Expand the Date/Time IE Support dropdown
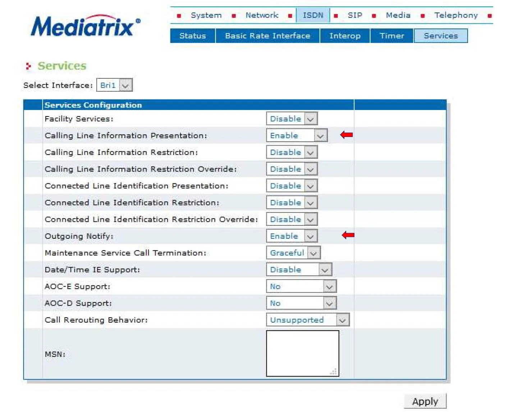This screenshot has width=509, height=420. click(x=299, y=270)
